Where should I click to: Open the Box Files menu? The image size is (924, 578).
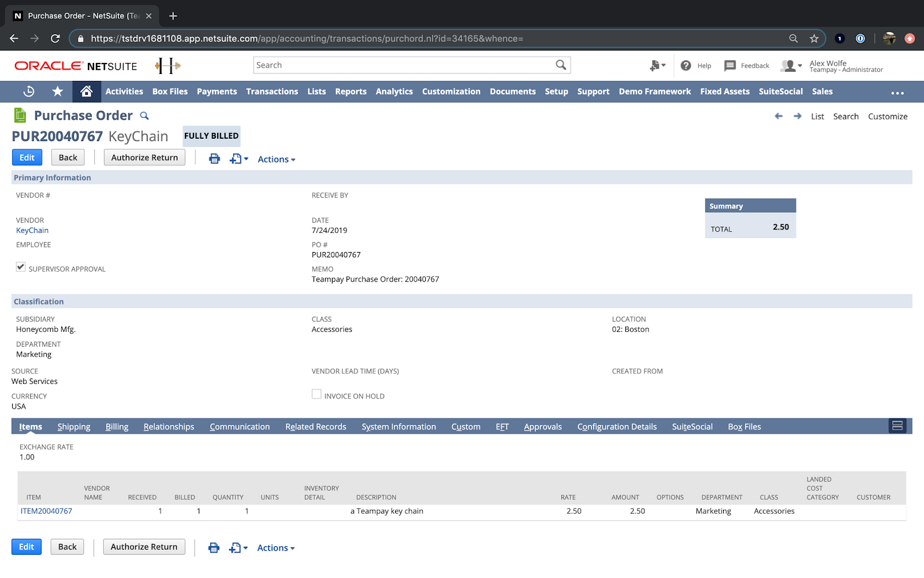pyautogui.click(x=170, y=91)
